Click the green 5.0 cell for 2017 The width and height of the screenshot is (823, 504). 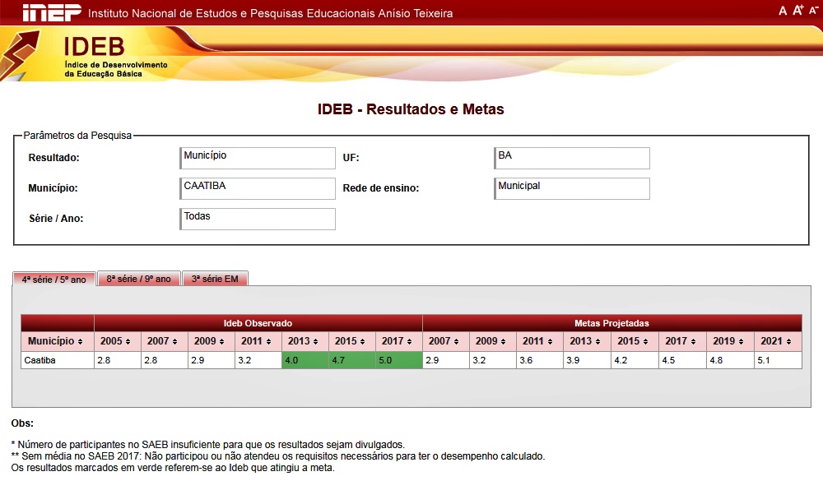pyautogui.click(x=398, y=360)
